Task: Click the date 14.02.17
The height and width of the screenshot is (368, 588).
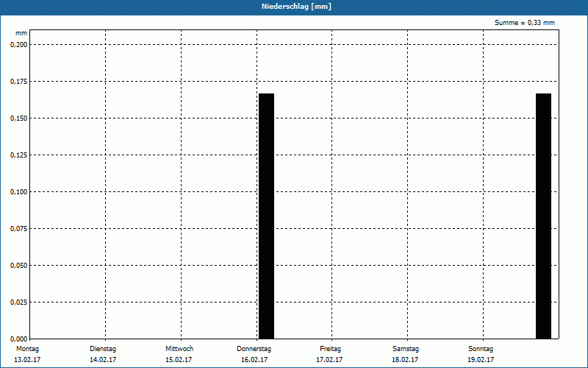Action: tap(103, 360)
